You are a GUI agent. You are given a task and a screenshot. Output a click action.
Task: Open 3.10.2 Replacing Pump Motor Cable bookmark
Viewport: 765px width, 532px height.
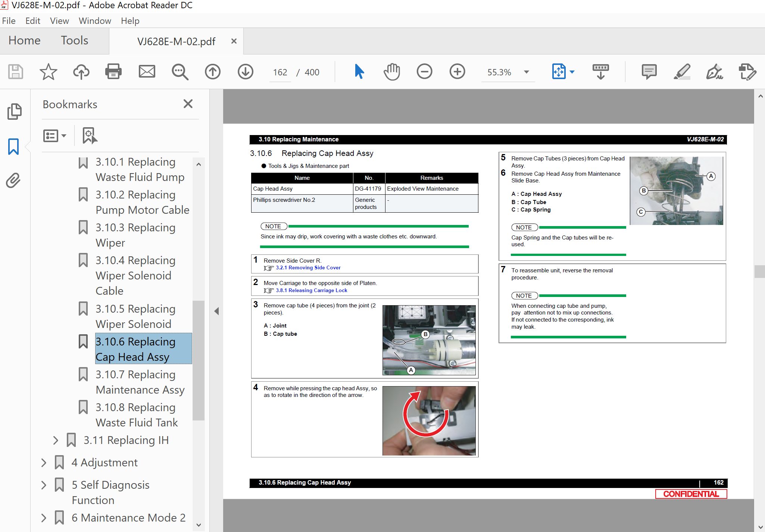click(143, 202)
